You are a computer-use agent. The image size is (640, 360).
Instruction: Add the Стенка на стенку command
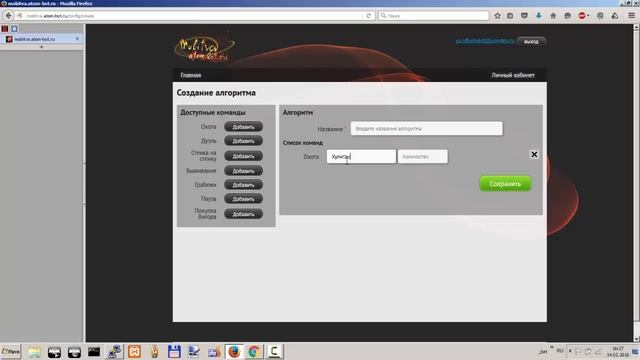coord(243,156)
